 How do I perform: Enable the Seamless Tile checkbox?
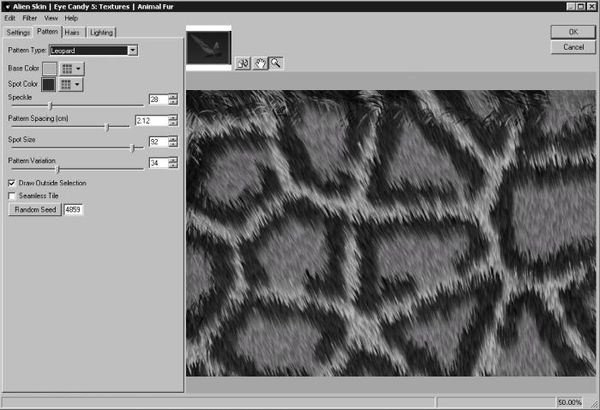(12, 196)
